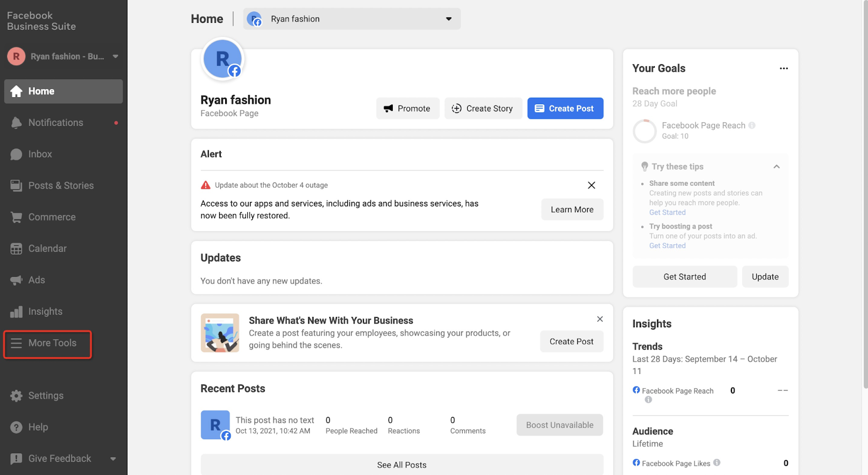Image resolution: width=868 pixels, height=475 pixels.
Task: Dismiss the October 4 outage alert
Action: tap(591, 185)
